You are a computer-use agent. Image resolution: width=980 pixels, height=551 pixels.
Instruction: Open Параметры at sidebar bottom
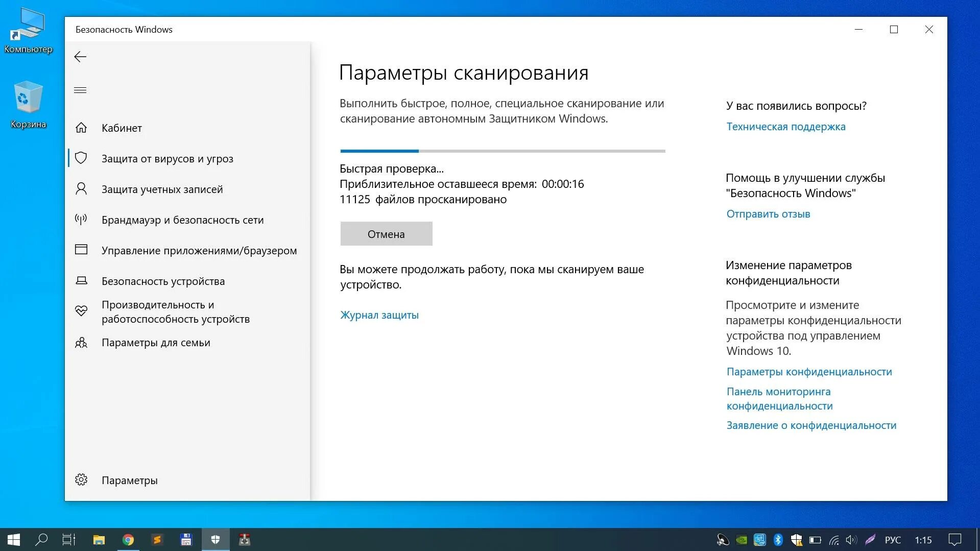pyautogui.click(x=188, y=481)
